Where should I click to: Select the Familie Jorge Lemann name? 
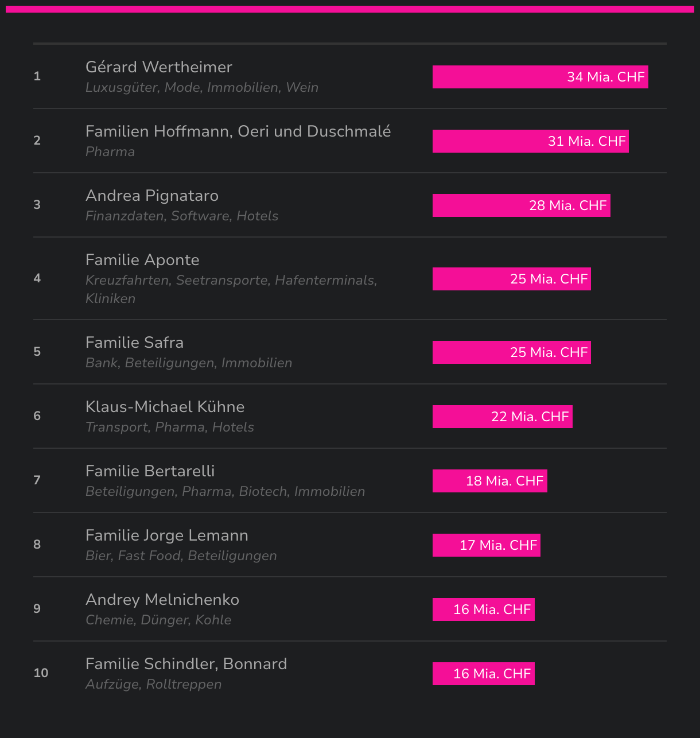pos(167,535)
